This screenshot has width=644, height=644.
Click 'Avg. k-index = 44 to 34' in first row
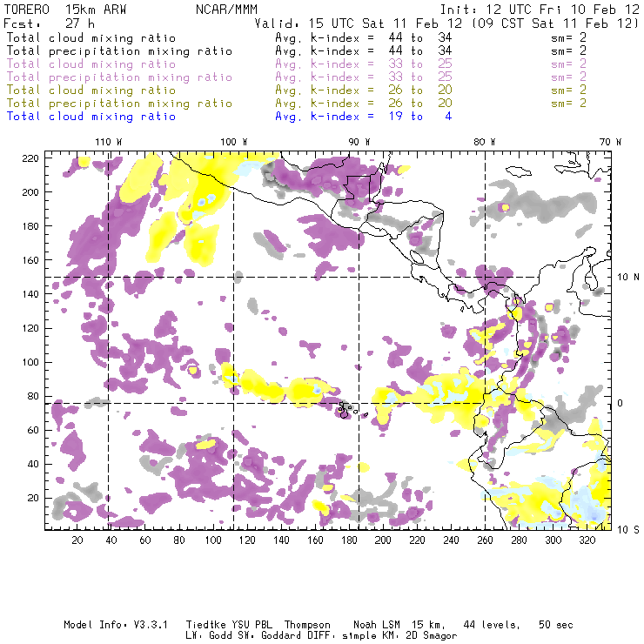click(364, 37)
